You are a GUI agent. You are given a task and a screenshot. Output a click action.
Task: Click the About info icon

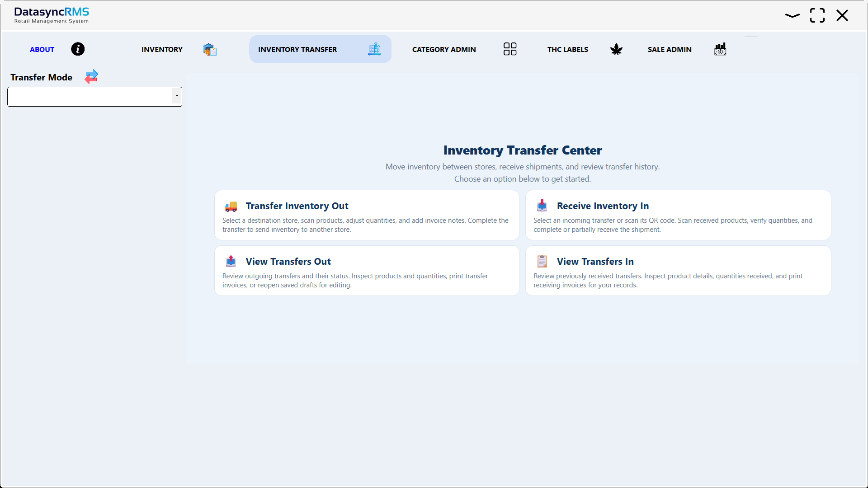point(78,49)
